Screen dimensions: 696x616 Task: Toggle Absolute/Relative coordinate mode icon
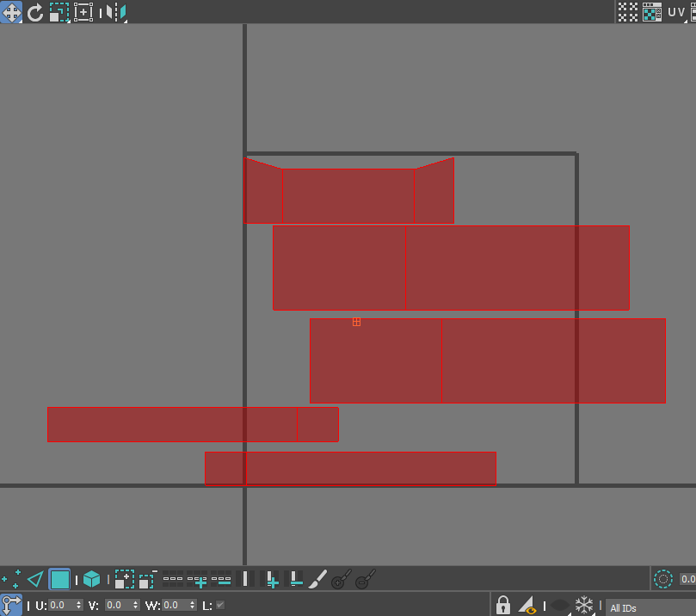[11, 605]
